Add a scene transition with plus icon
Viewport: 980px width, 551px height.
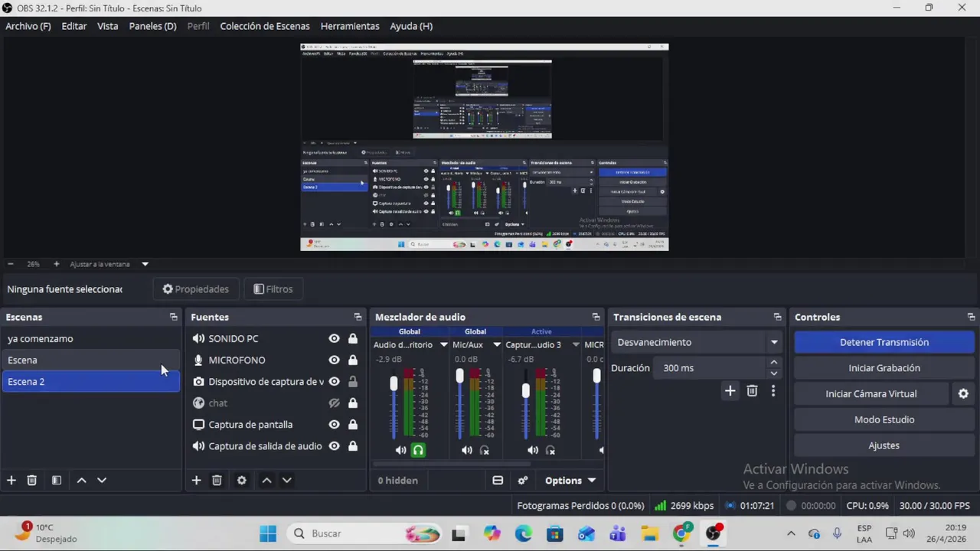[730, 391]
